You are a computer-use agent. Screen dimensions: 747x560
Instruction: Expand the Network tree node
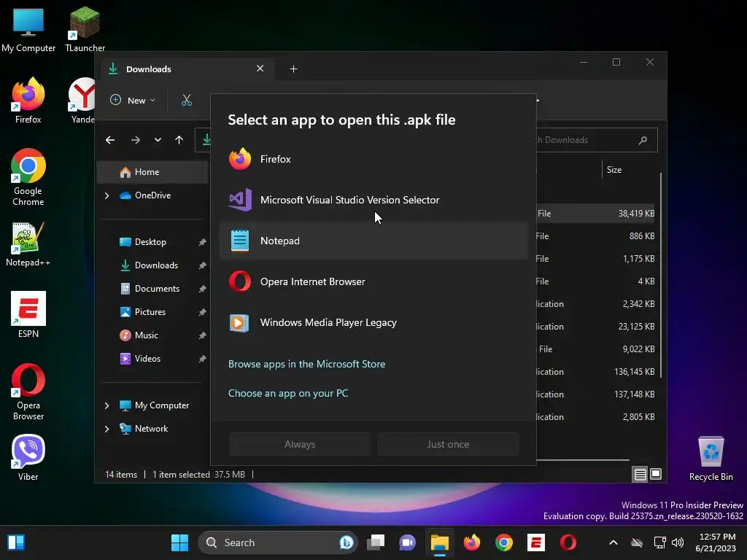(107, 429)
